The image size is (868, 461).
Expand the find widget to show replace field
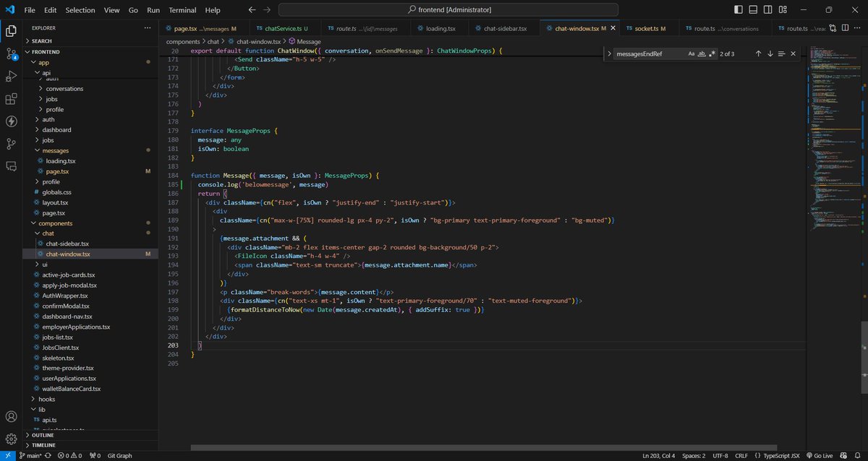tap(610, 53)
